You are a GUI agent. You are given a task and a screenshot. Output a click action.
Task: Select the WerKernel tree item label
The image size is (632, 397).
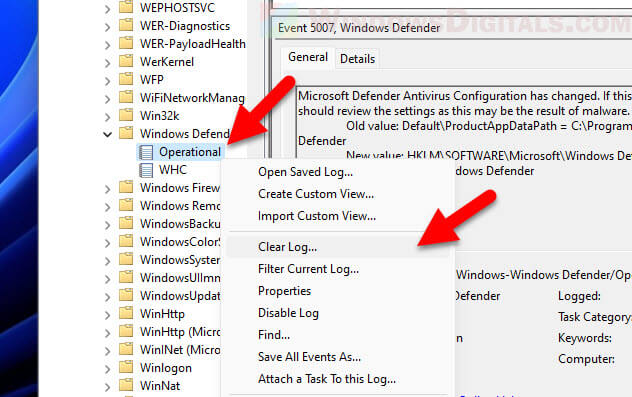(x=166, y=62)
